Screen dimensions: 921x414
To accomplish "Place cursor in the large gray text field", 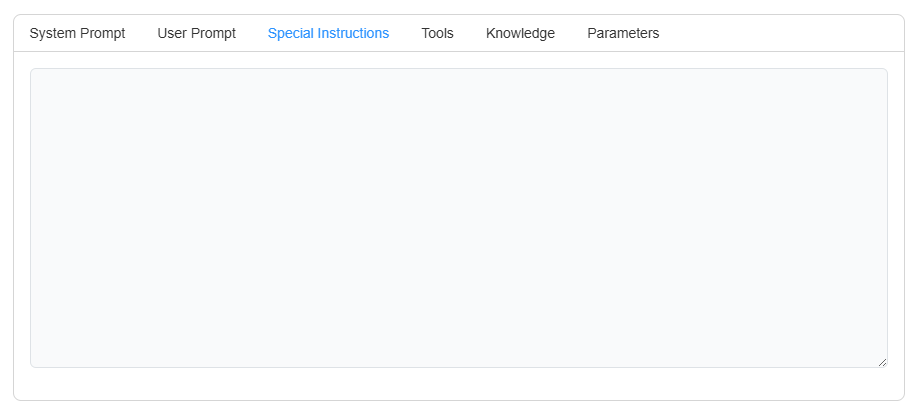I will tap(458, 217).
